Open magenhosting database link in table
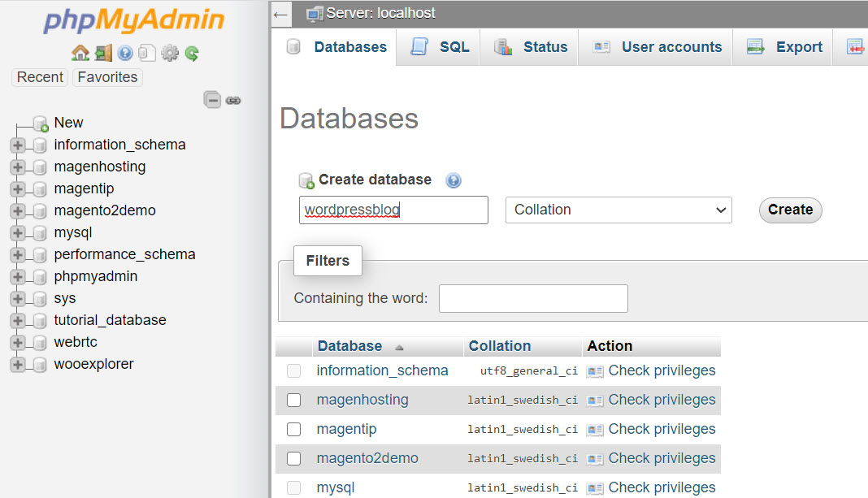Image resolution: width=868 pixels, height=498 pixels. click(362, 400)
